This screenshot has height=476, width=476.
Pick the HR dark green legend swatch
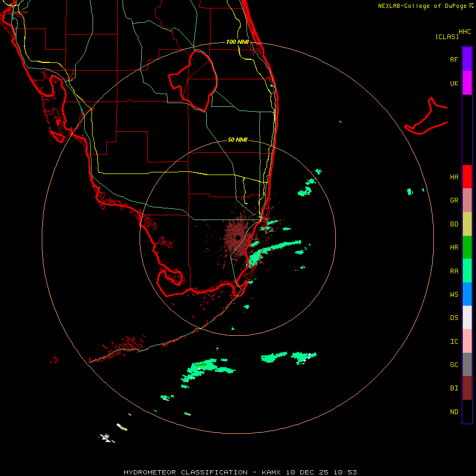pyautogui.click(x=467, y=248)
